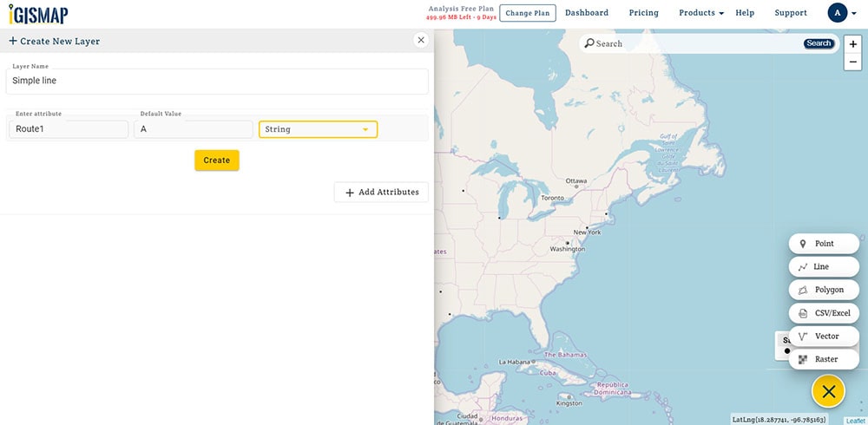Click the plus icon beside Create New Layer
The height and width of the screenshot is (425, 868).
pyautogui.click(x=13, y=41)
